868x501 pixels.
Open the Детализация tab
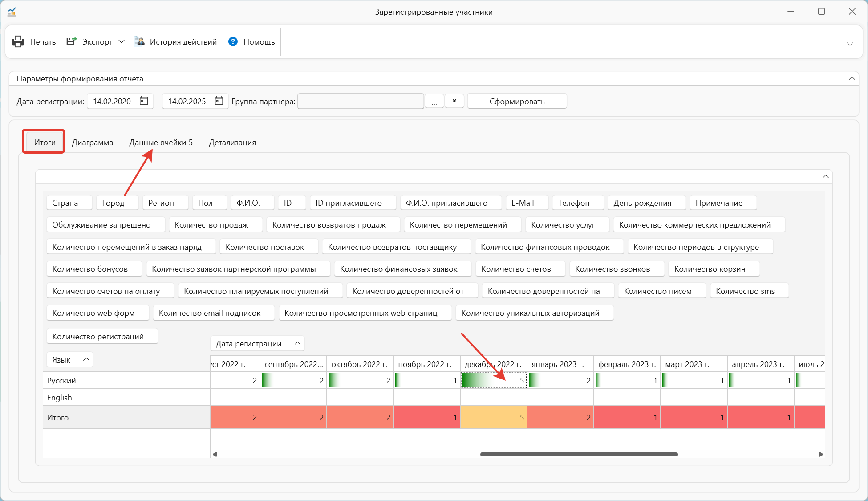pos(232,142)
